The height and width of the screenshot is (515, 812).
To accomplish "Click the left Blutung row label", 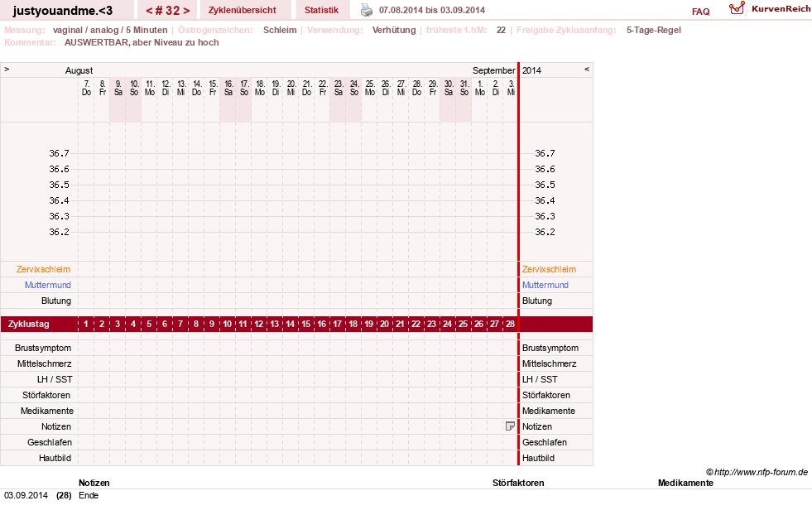I will point(56,301).
